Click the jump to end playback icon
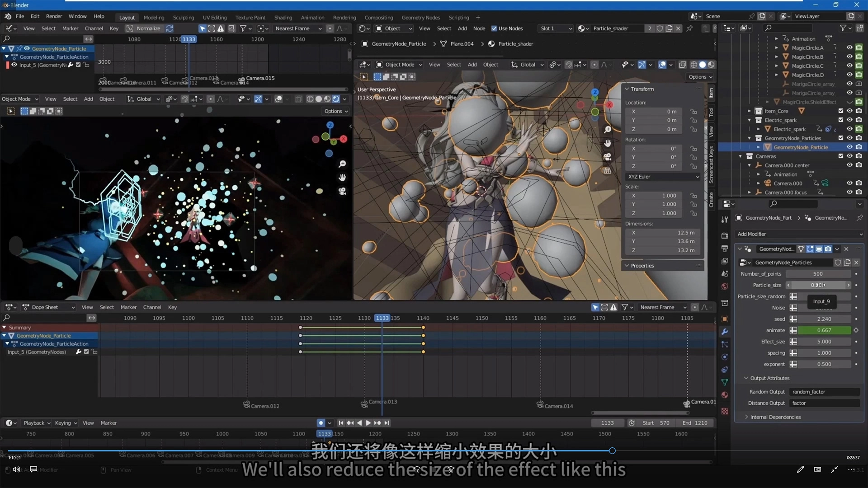Viewport: 868px width, 488px height. click(x=387, y=423)
